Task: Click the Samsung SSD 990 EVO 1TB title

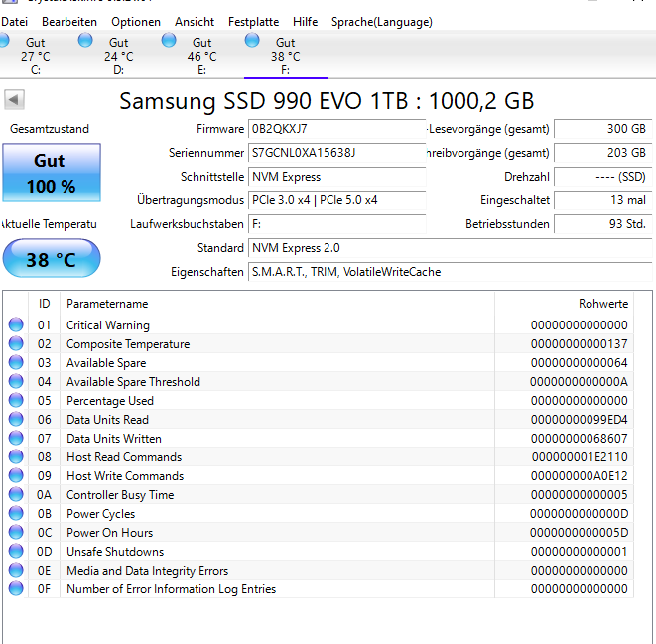Action: click(x=327, y=101)
